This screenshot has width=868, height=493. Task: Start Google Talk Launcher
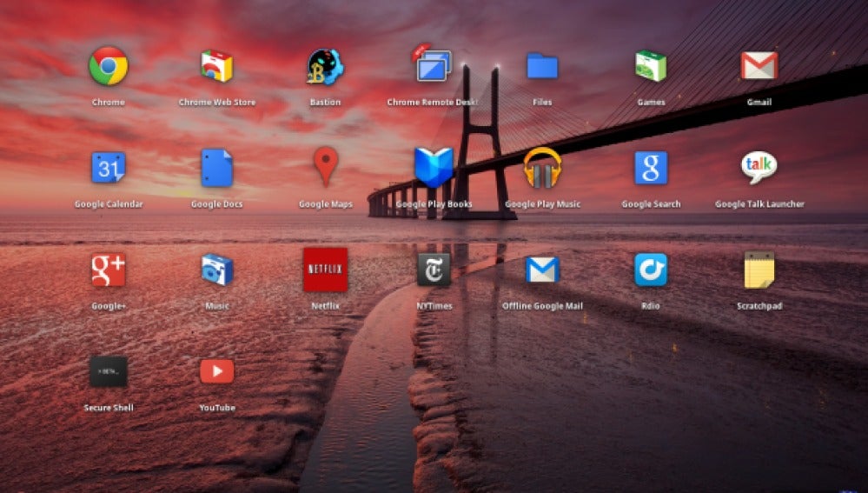759,167
